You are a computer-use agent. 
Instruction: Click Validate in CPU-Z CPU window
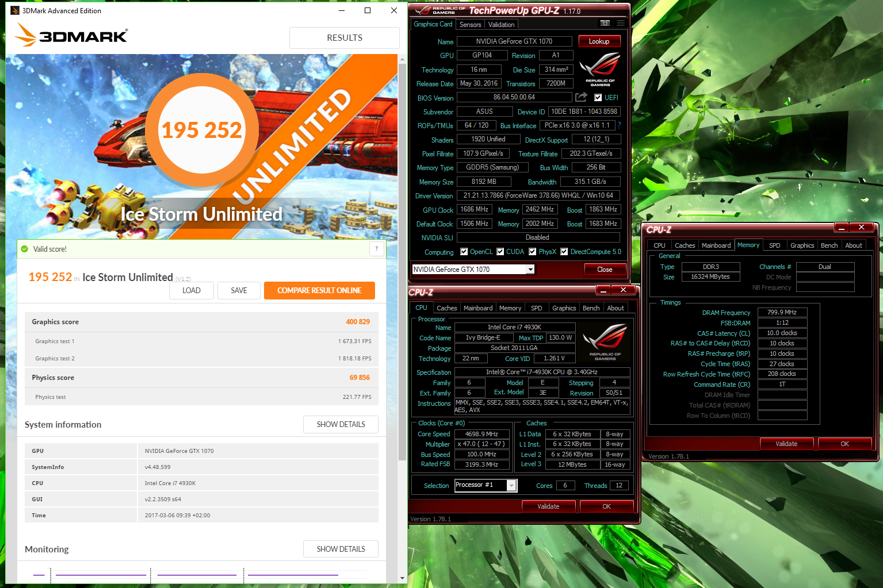point(548,506)
